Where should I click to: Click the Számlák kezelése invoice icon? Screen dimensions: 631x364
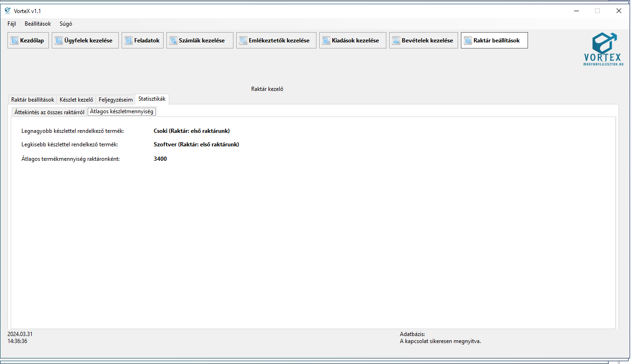coord(173,41)
